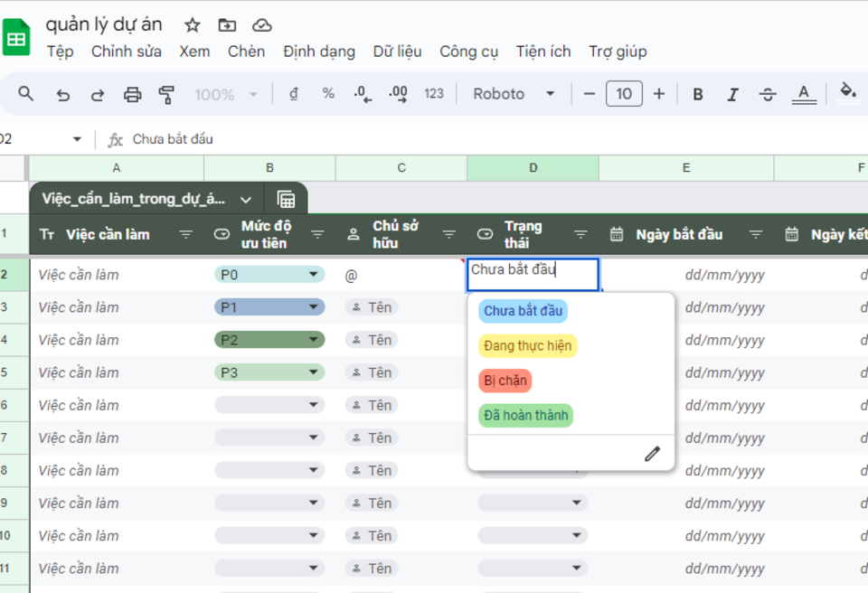Open the 100% zoom dropdown

(226, 94)
